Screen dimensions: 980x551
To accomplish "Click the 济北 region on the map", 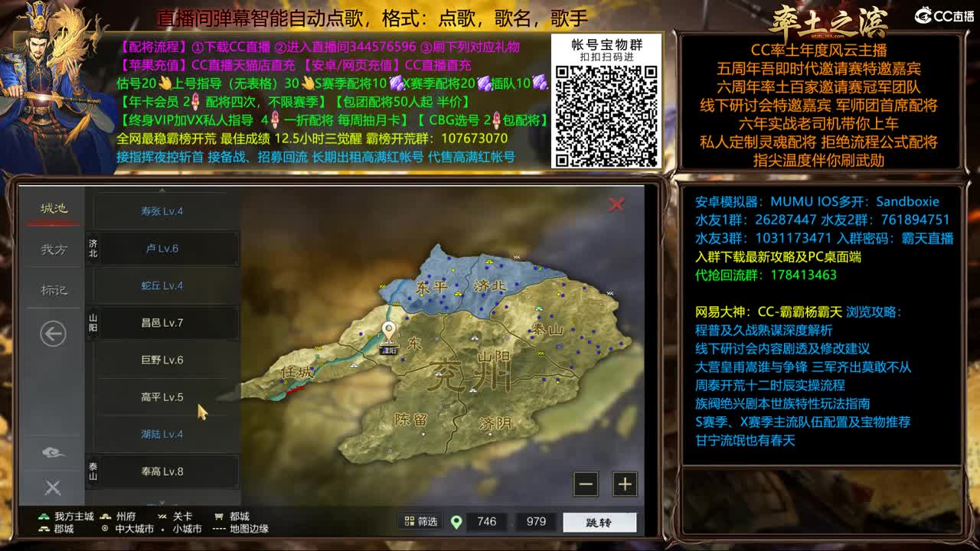I will point(491,287).
